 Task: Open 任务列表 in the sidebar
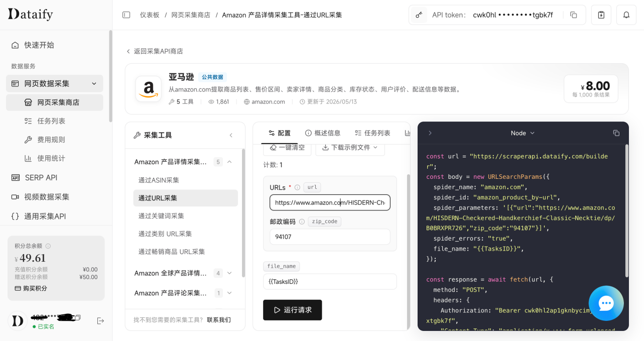coord(55,121)
